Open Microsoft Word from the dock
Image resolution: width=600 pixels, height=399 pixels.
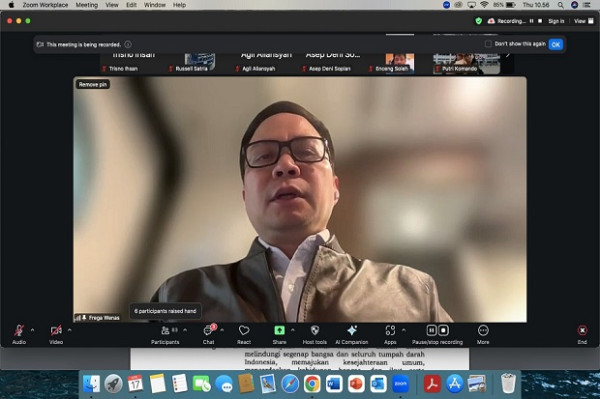pos(334,384)
